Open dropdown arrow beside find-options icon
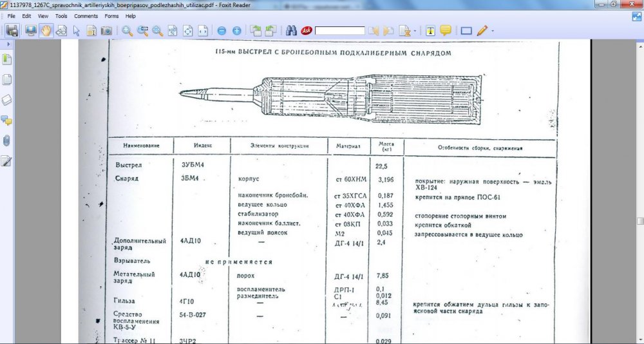 coord(415,31)
